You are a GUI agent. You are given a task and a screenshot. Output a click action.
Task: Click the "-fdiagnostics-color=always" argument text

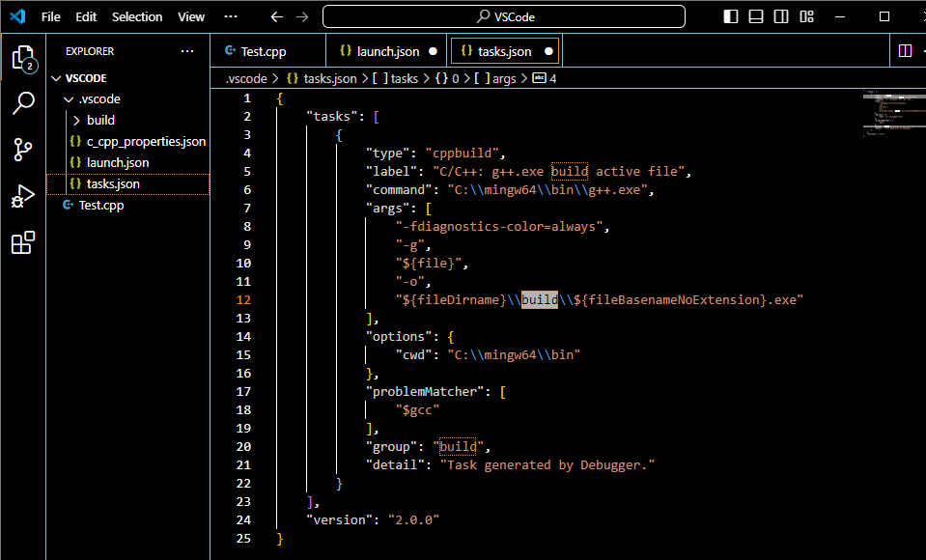coord(499,226)
